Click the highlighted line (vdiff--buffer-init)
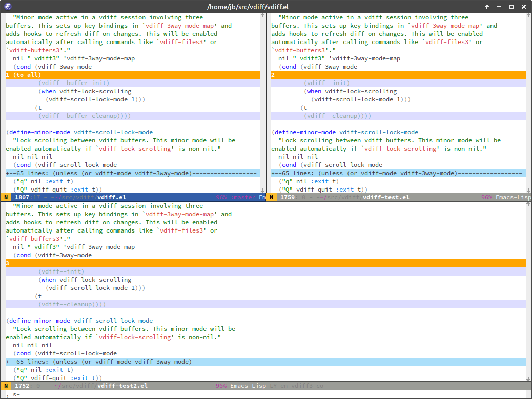This screenshot has height=399, width=532. [x=133, y=83]
